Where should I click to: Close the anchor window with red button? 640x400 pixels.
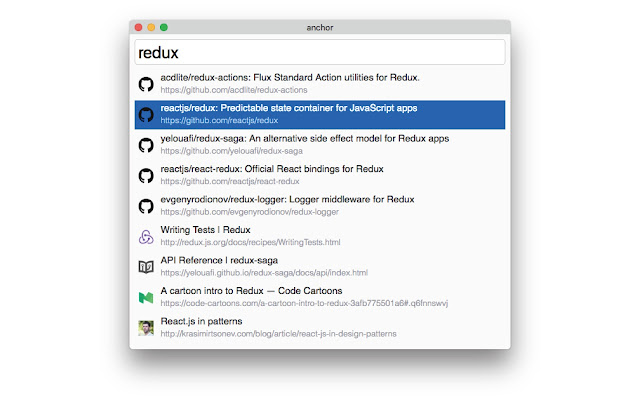pos(138,27)
